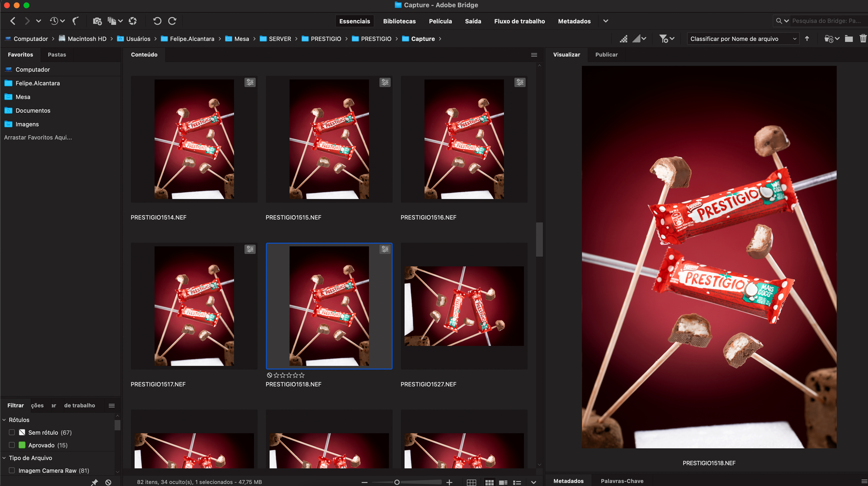The image size is (868, 486).
Task: Rotate the image clockwise
Action: [172, 21]
